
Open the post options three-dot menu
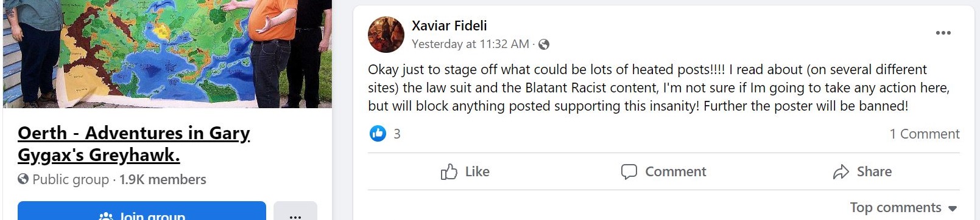(943, 33)
